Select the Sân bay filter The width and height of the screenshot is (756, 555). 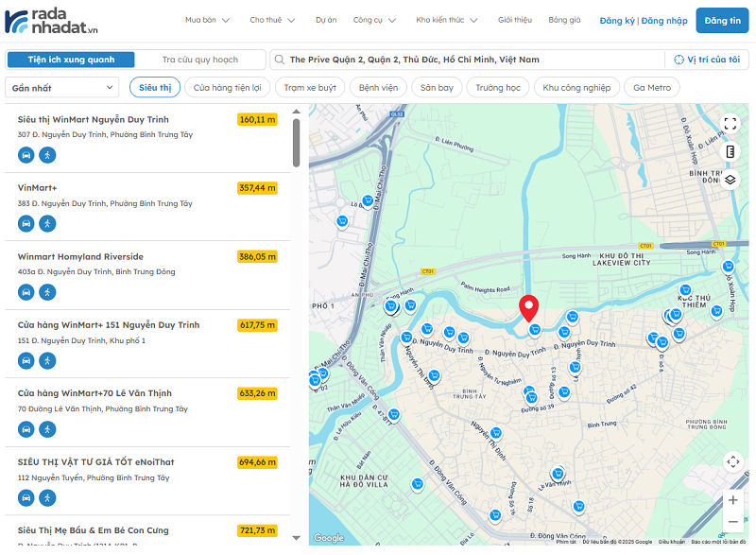[437, 88]
